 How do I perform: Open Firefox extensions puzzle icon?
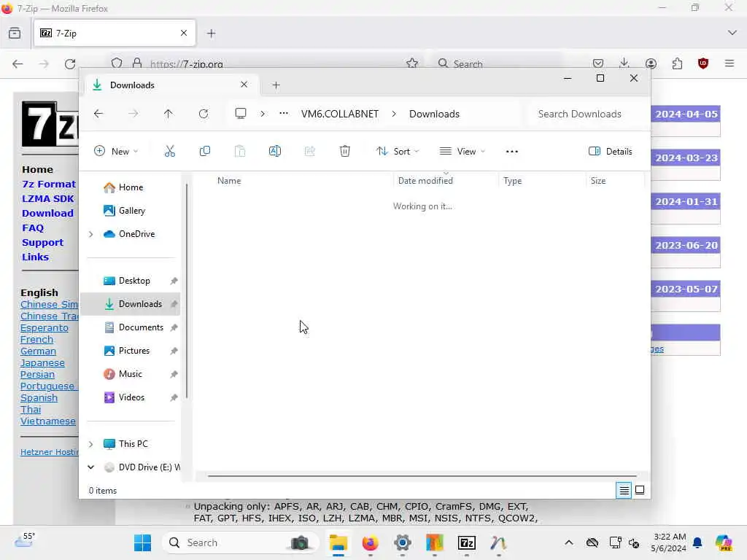[677, 63]
